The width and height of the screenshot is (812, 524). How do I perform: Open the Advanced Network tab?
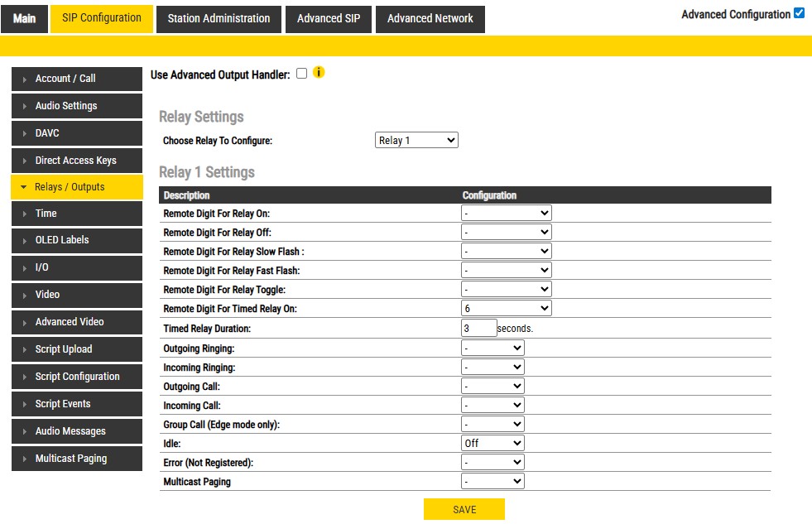[x=430, y=19]
